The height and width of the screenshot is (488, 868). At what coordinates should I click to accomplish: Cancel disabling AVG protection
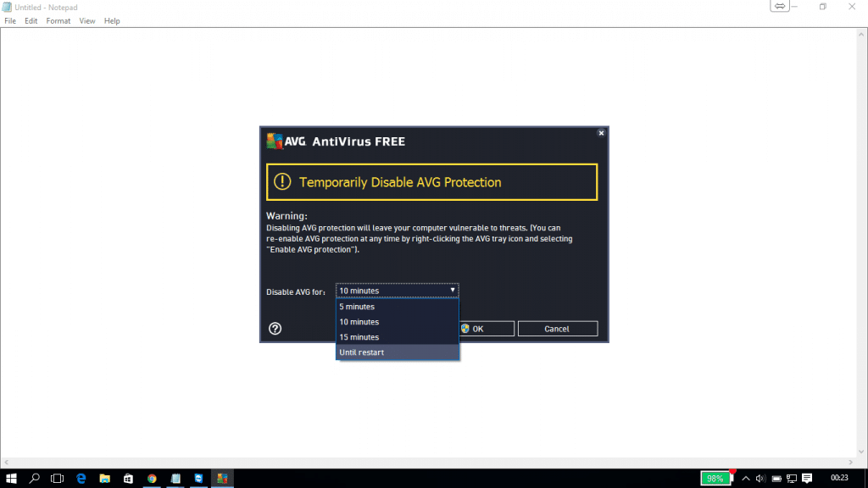558,328
